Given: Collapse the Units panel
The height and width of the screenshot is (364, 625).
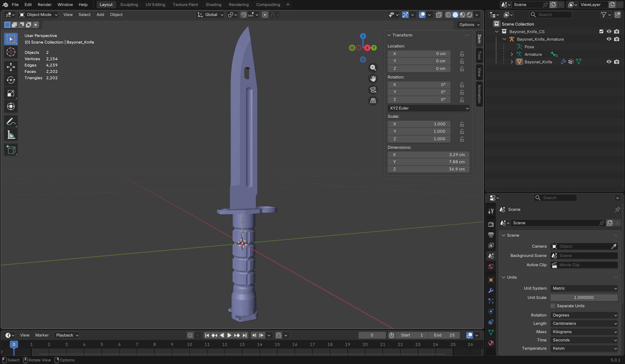Looking at the screenshot, I should 503,277.
